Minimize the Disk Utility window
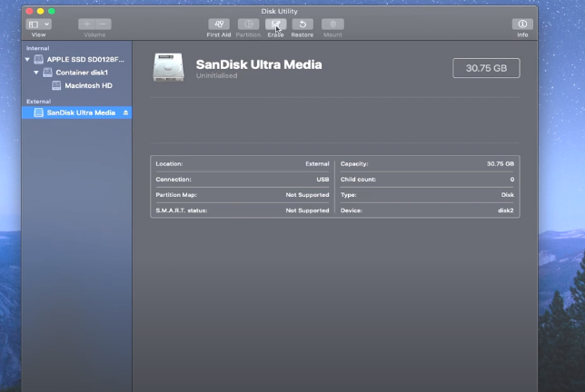This screenshot has height=392, width=585. (x=40, y=11)
